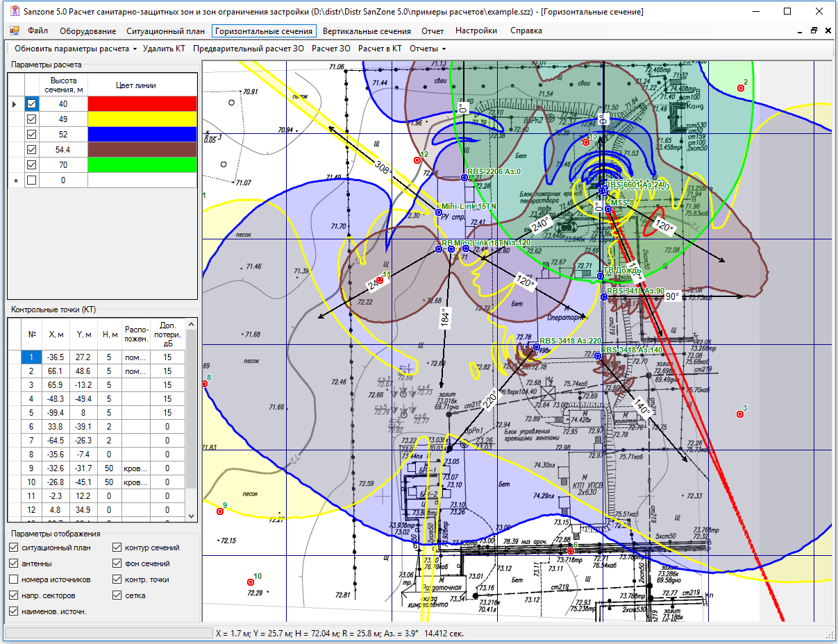Click X value -99.4 in control points
This screenshot has width=838, height=644.
57,412
